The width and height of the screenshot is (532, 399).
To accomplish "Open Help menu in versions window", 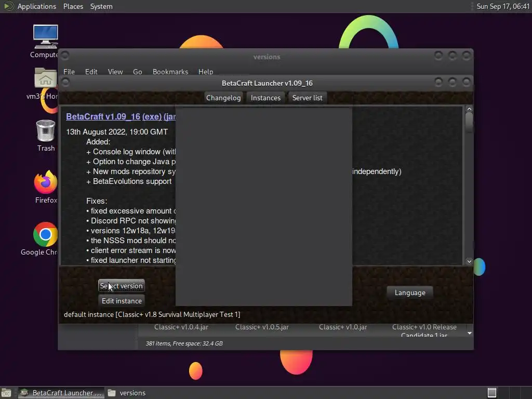I will point(206,72).
